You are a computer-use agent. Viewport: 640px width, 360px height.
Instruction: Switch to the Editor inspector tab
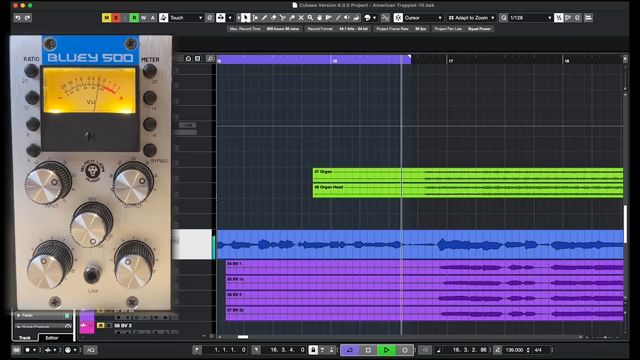click(52, 338)
